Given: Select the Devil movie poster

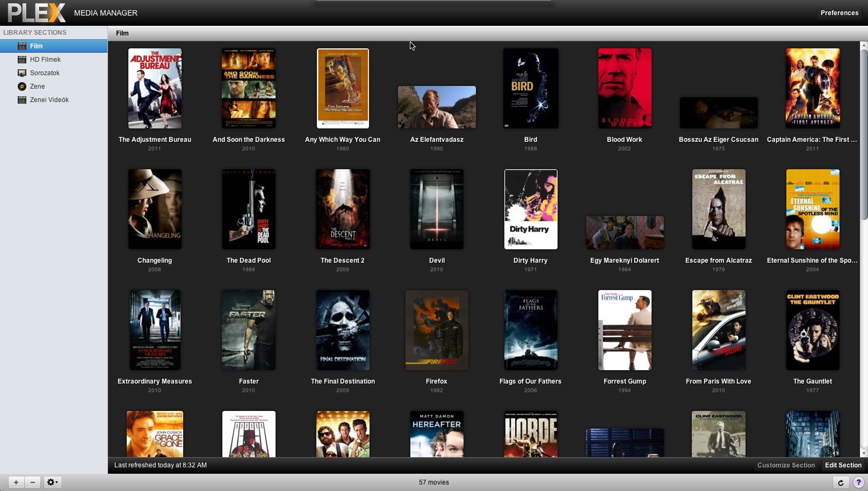Looking at the screenshot, I should pyautogui.click(x=437, y=209).
